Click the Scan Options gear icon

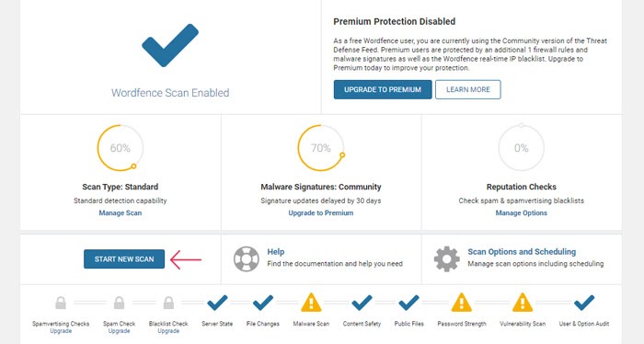click(447, 259)
